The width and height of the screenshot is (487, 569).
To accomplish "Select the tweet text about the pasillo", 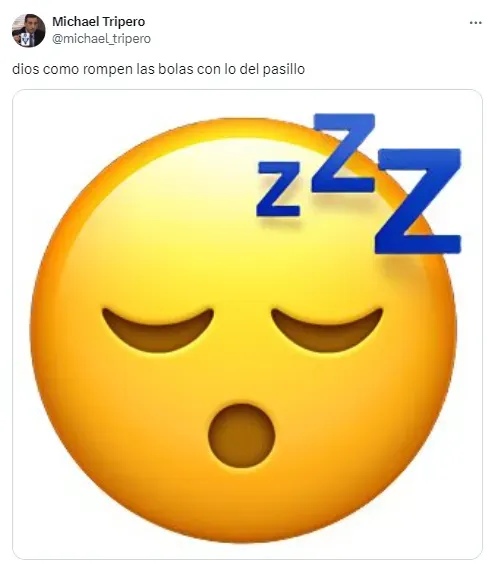I will (159, 69).
